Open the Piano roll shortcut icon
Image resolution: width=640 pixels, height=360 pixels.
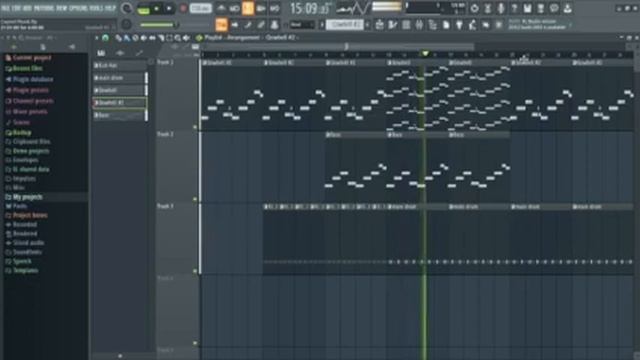pyautogui.click(x=393, y=25)
